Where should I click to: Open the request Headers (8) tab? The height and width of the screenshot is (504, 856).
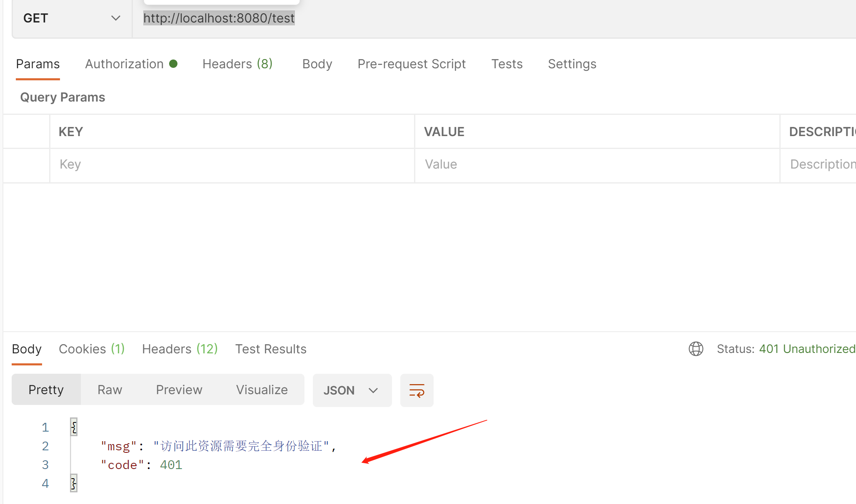click(x=237, y=64)
